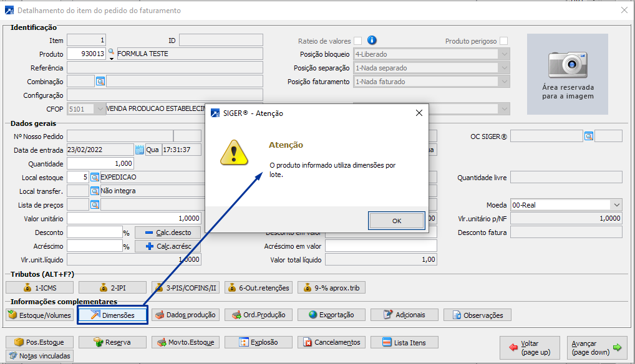Screen dimensions: 635x364
Task: Open Exportação information
Action: click(x=331, y=315)
